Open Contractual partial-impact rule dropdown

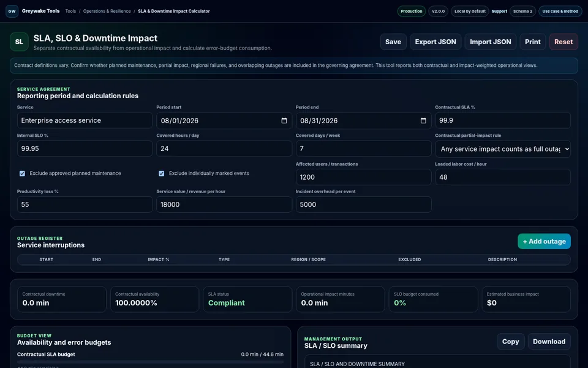503,149
